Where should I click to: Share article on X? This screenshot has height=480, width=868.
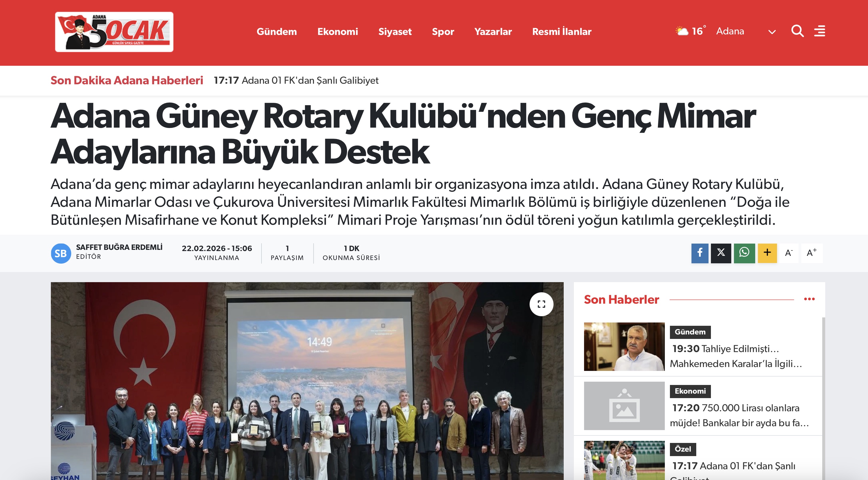tap(721, 253)
